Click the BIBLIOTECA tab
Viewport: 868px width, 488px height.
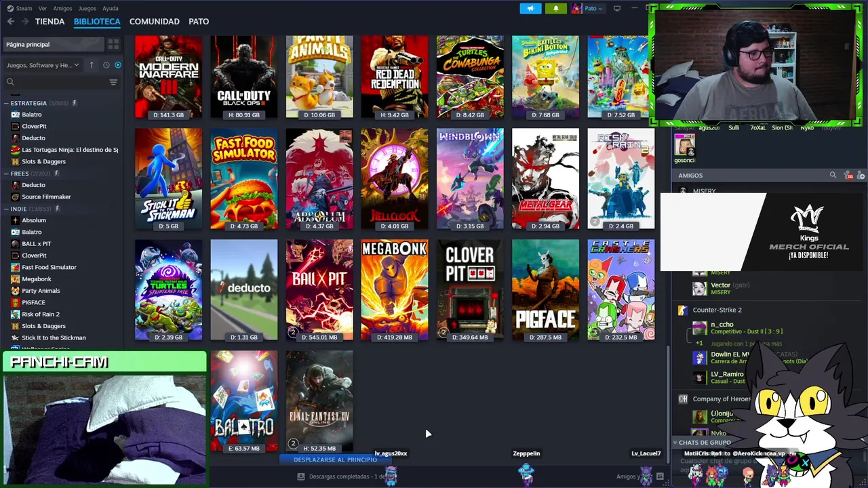click(97, 22)
